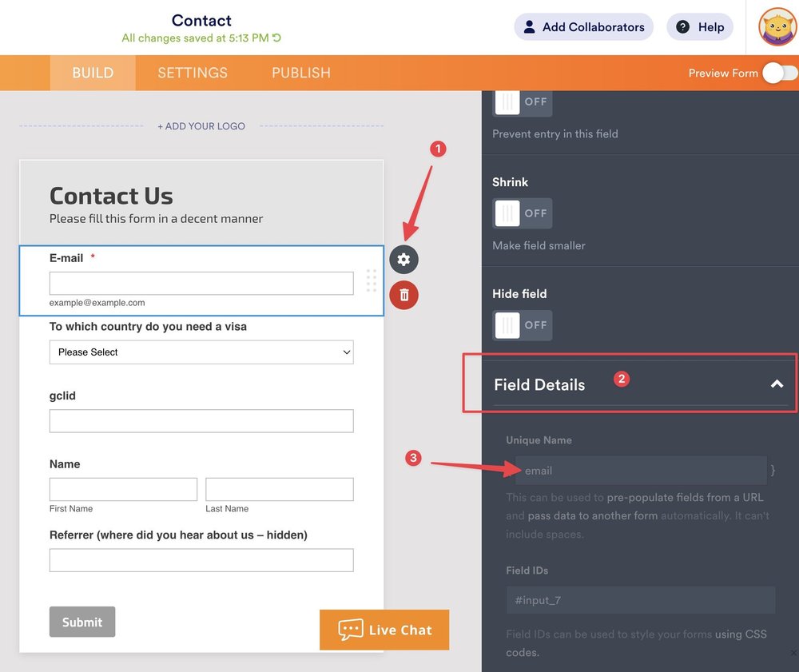799x672 pixels.
Task: Switch to the SETTINGS tab
Action: [x=192, y=73]
